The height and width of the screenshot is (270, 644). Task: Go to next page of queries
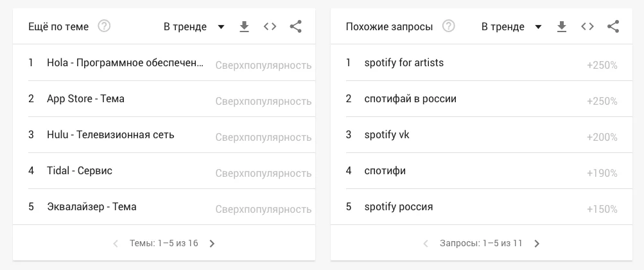click(x=537, y=244)
